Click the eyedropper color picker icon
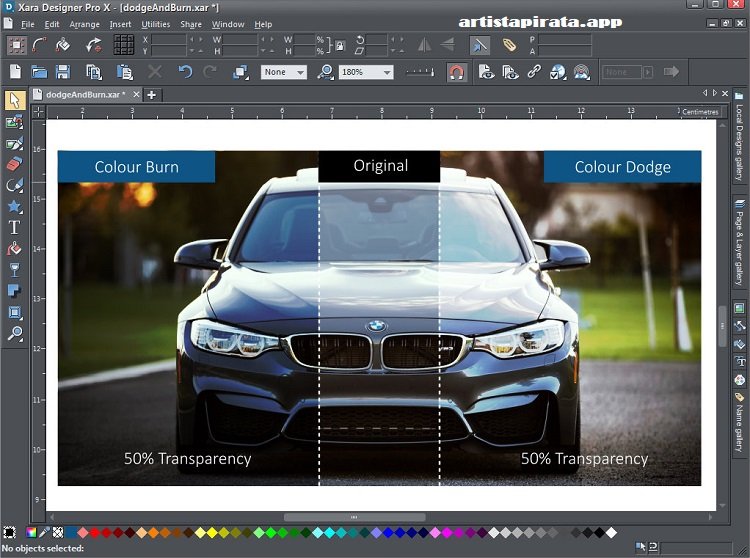 pyautogui.click(x=44, y=533)
